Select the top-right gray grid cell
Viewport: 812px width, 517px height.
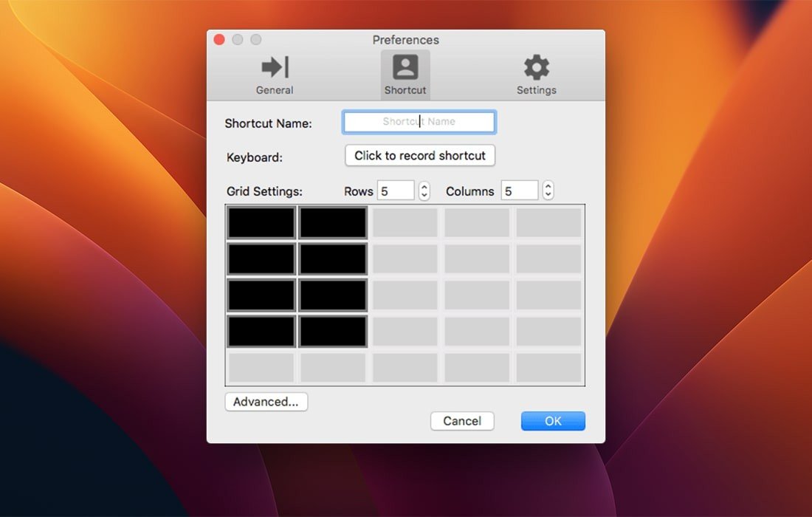pos(548,222)
